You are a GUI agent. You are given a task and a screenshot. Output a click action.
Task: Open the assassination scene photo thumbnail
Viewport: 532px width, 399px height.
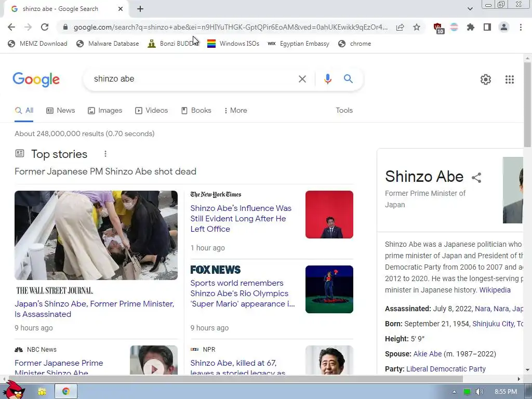tap(96, 235)
